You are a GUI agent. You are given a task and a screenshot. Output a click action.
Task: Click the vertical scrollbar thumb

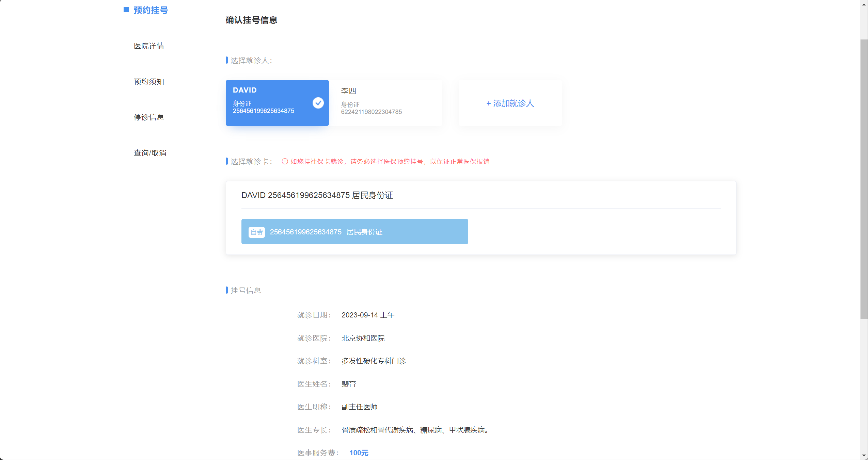click(x=864, y=179)
